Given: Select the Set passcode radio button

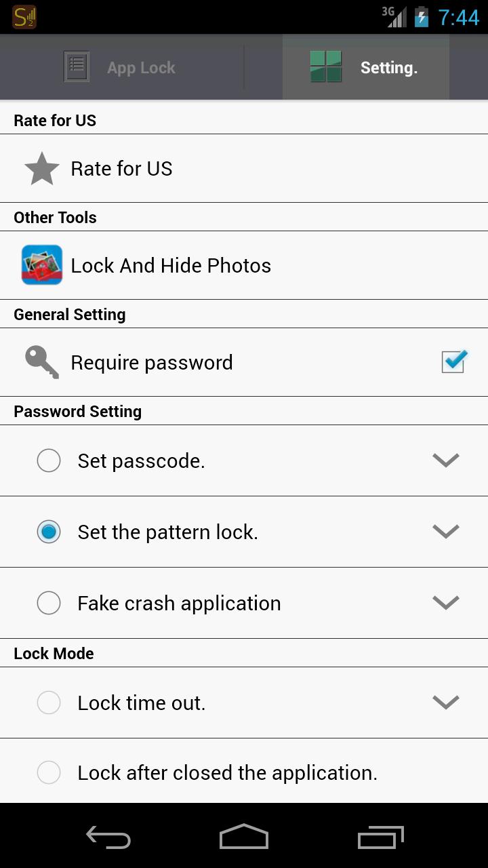Looking at the screenshot, I should pos(49,460).
